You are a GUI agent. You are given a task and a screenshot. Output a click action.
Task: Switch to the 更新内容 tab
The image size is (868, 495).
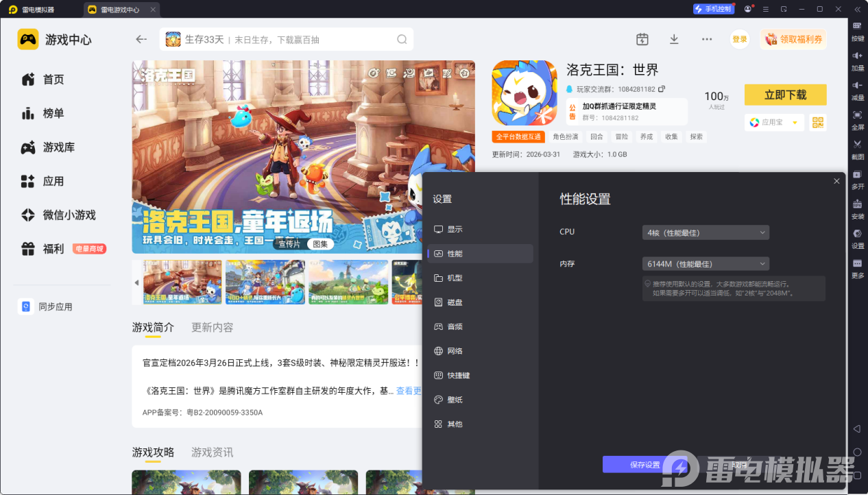tap(213, 328)
